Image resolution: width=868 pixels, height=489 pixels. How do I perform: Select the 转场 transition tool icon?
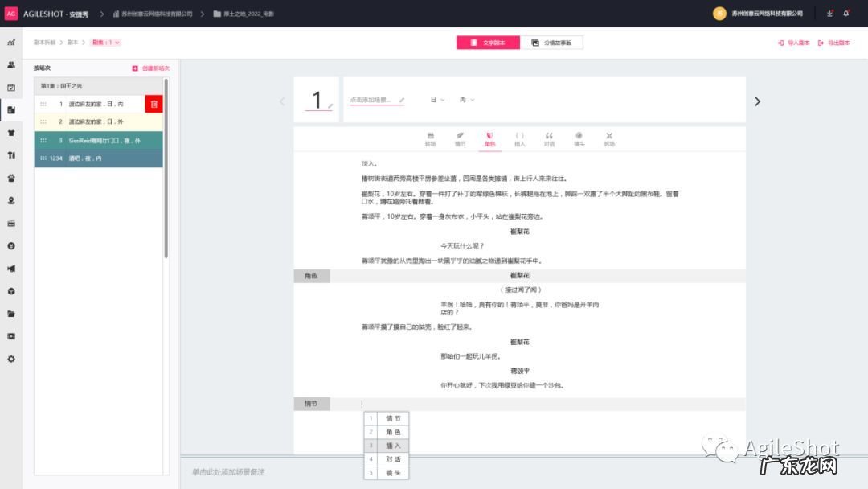pyautogui.click(x=432, y=137)
